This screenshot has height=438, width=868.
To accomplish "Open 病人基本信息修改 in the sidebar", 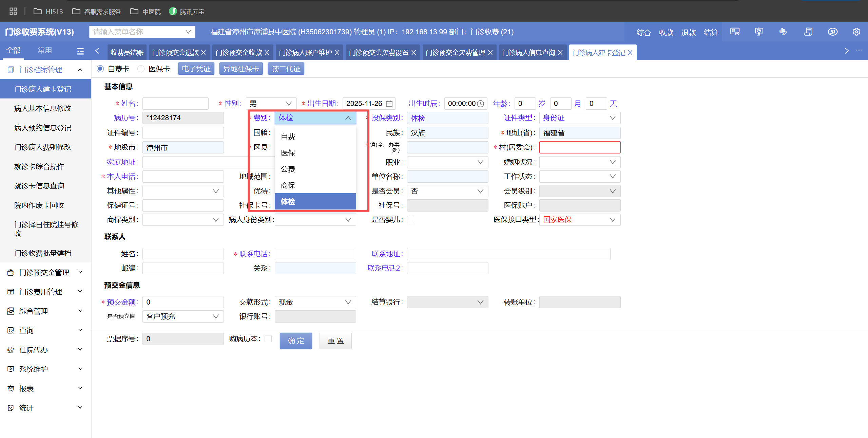I will pyautogui.click(x=43, y=108).
